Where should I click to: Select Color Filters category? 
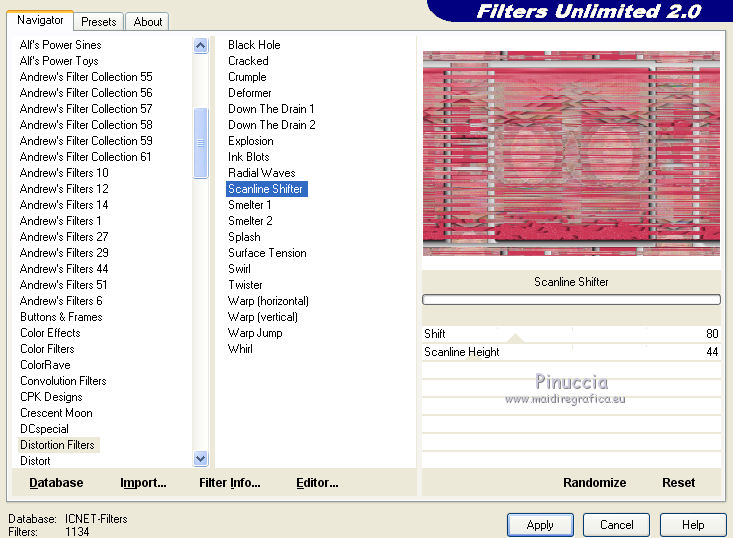(x=47, y=349)
